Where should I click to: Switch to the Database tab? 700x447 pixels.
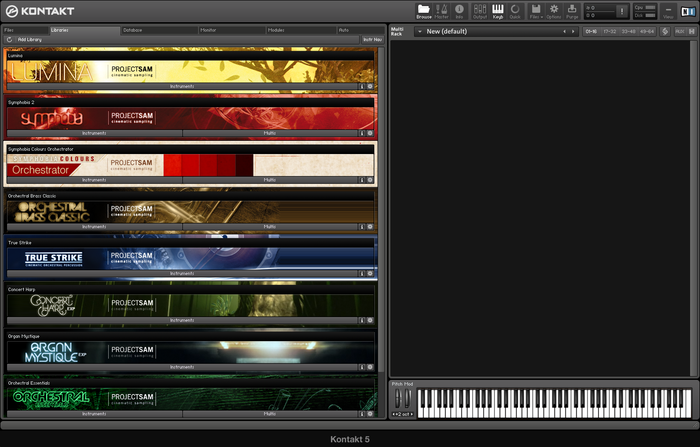[x=133, y=30]
